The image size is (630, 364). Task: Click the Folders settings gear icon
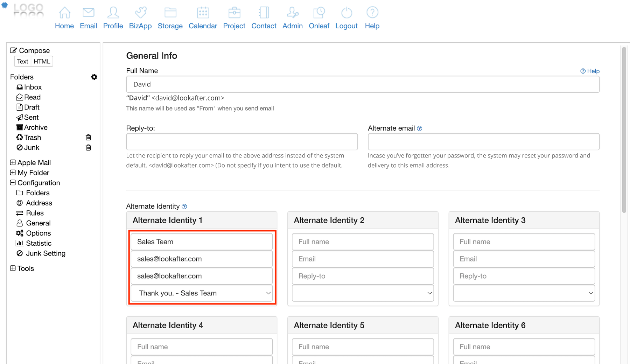(94, 77)
